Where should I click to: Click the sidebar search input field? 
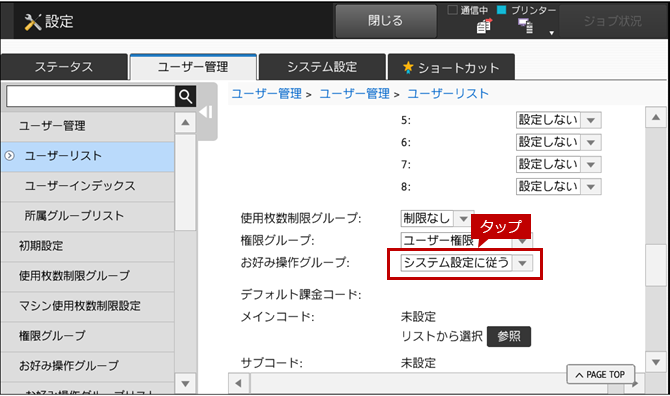coord(91,97)
